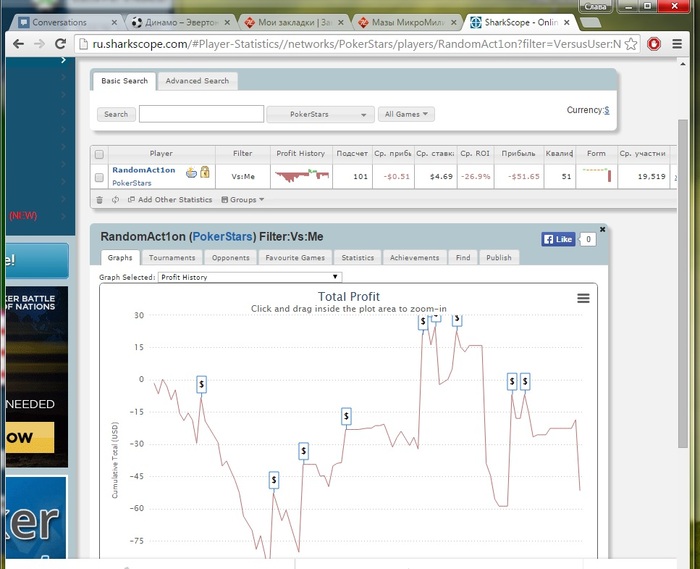Image resolution: width=700 pixels, height=569 pixels.
Task: Click the Form sparkline in row
Action: click(x=596, y=175)
